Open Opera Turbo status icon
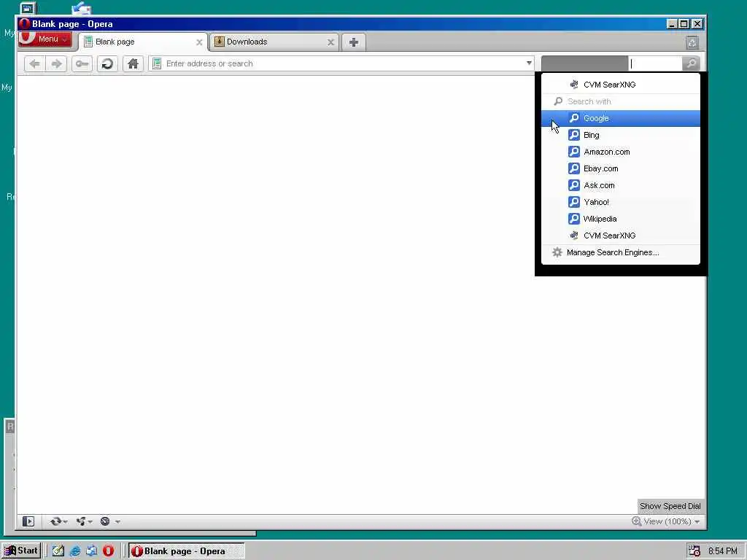 coord(105,521)
